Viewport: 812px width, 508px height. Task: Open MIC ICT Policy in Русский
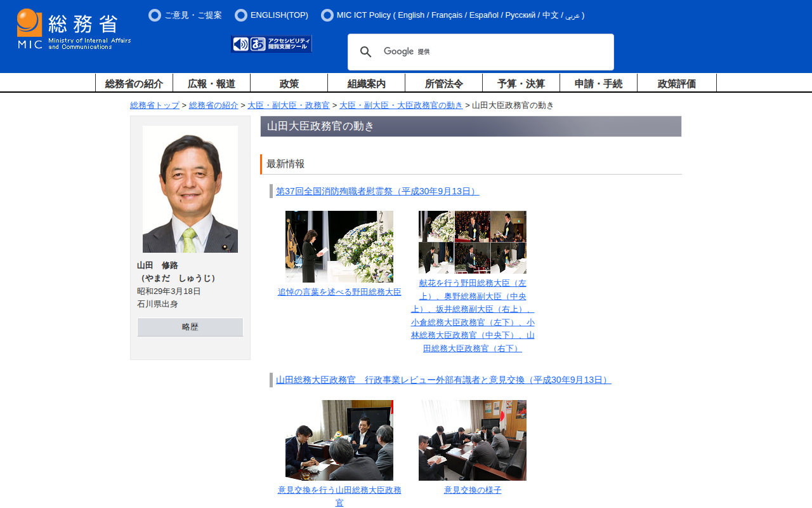coord(521,15)
